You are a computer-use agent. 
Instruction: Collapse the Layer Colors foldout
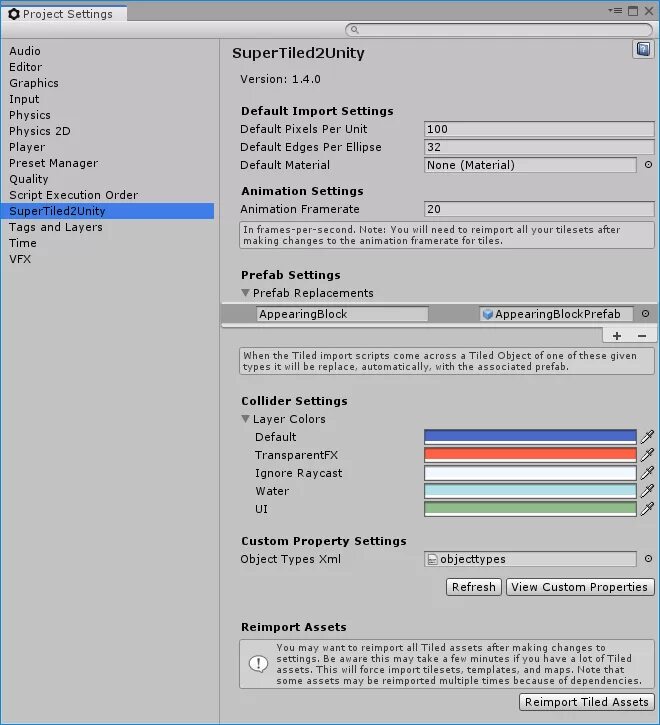tap(246, 418)
